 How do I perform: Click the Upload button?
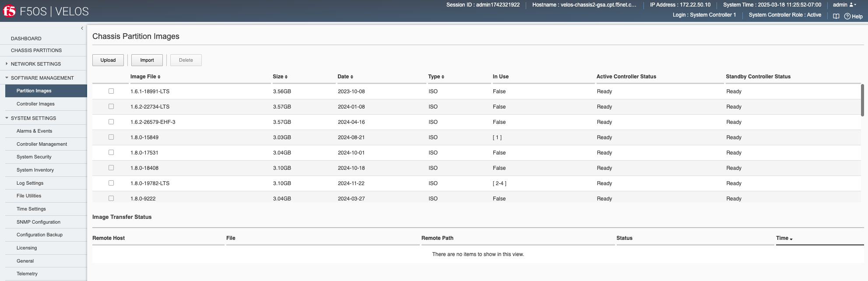[108, 60]
